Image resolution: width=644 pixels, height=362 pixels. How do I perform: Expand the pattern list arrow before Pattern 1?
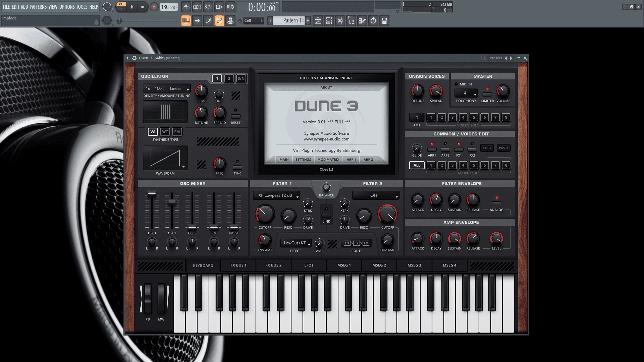pyautogui.click(x=270, y=21)
